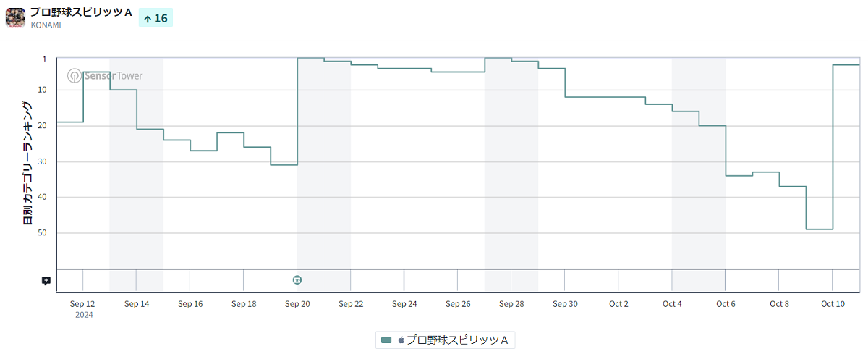The width and height of the screenshot is (868, 354).
Task: Click the upward arrow in the rank badge
Action: click(x=148, y=19)
